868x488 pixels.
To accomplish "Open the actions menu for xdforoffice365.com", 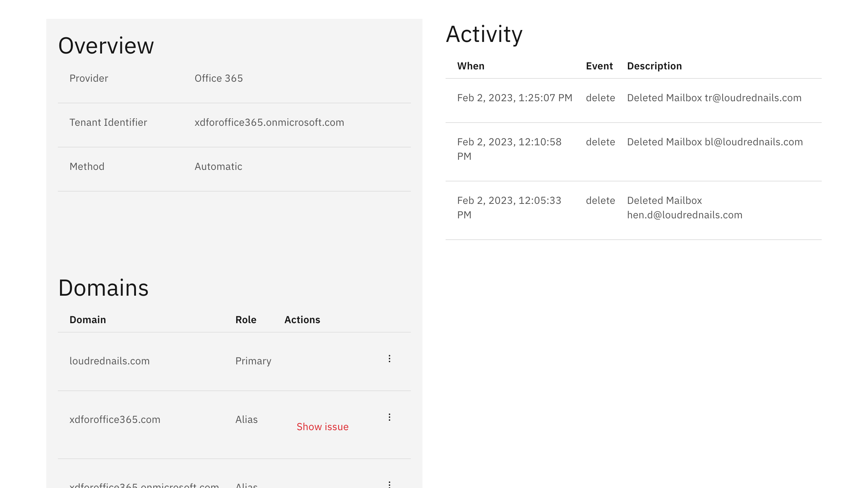I will [x=389, y=417].
